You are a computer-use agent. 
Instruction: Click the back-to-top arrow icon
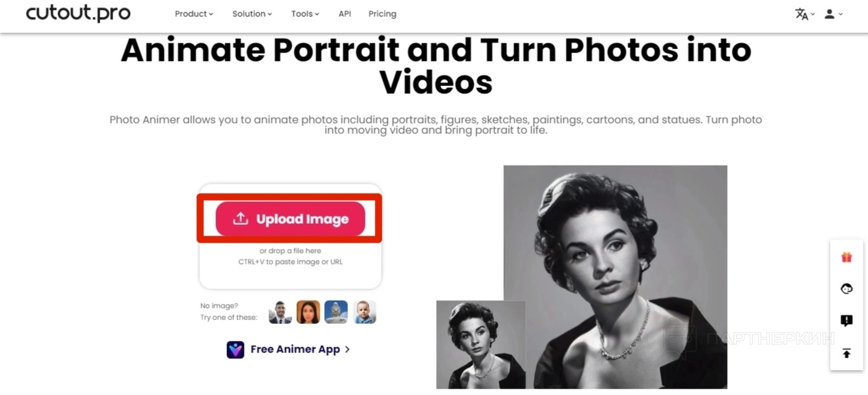[846, 353]
